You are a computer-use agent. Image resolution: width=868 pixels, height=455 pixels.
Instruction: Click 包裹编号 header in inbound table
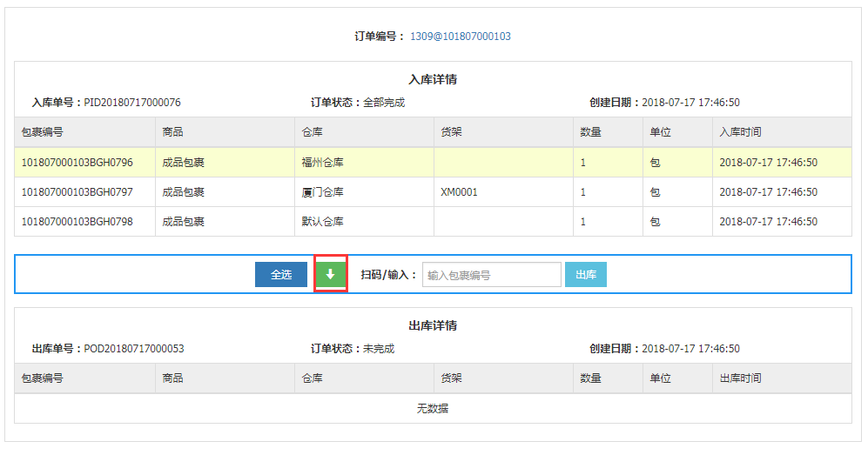(42, 132)
